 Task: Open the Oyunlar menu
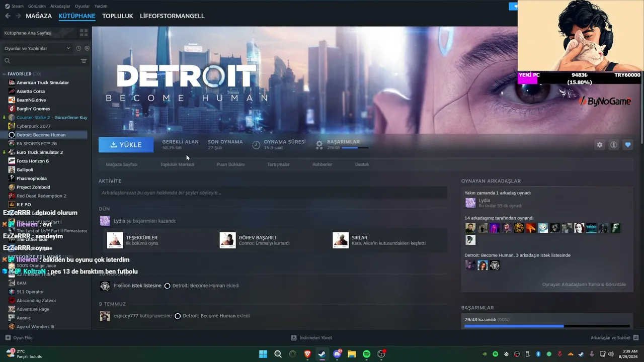click(x=82, y=6)
